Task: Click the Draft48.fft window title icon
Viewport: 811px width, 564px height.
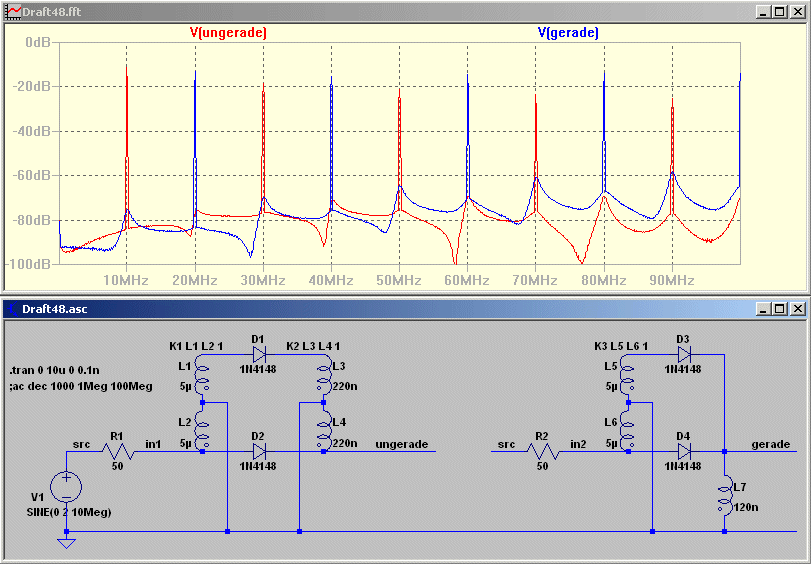Action: [x=14, y=11]
